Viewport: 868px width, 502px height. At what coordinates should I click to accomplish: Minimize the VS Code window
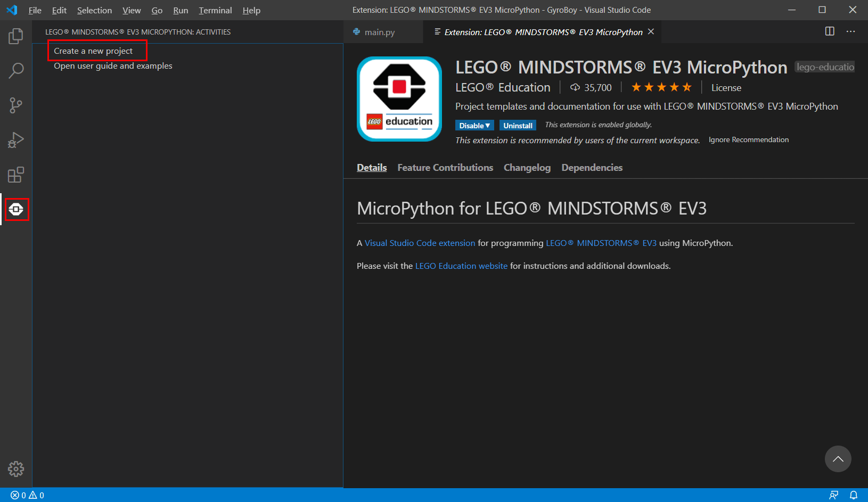tap(792, 10)
